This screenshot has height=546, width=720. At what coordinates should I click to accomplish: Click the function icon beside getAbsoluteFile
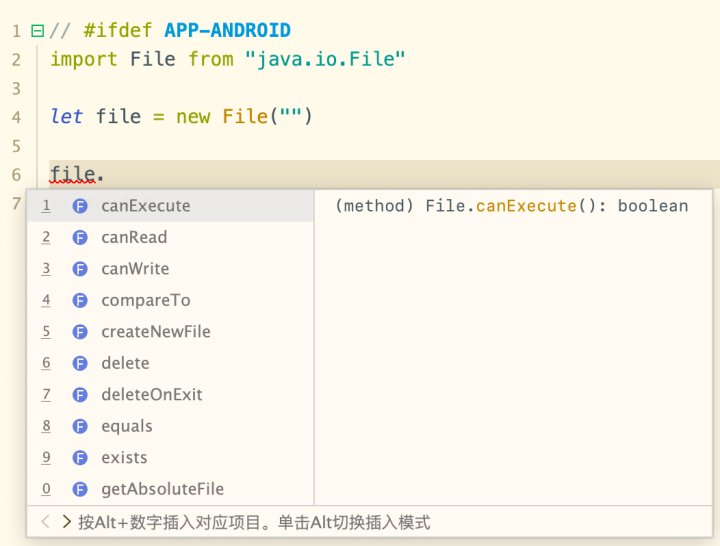coord(80,489)
